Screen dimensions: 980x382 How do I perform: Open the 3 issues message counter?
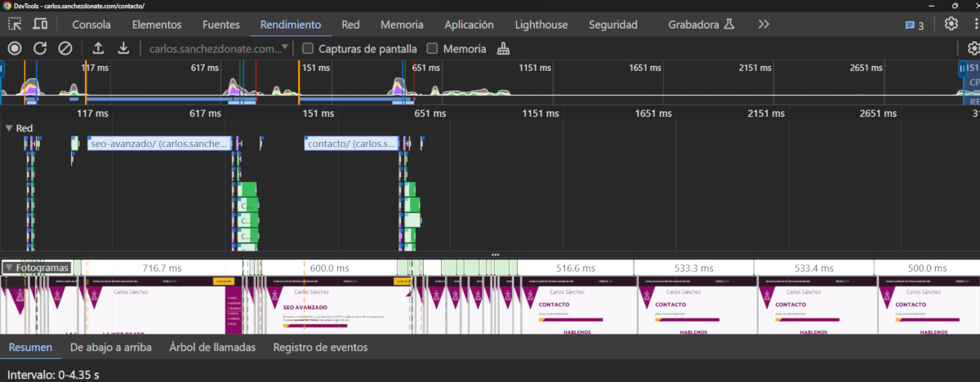(915, 25)
